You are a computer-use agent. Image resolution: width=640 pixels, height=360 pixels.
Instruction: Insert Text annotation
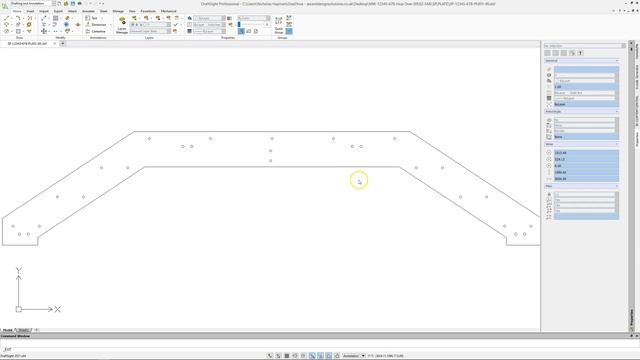point(91,18)
